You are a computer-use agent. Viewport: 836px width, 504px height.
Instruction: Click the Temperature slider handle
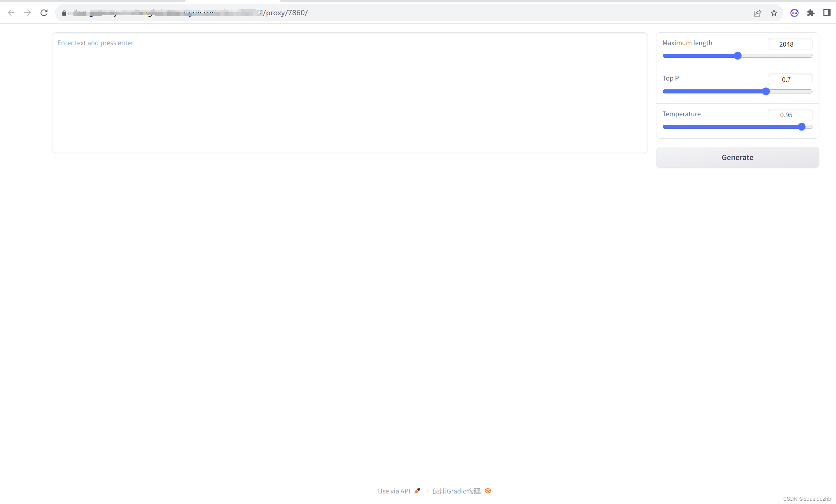(803, 126)
